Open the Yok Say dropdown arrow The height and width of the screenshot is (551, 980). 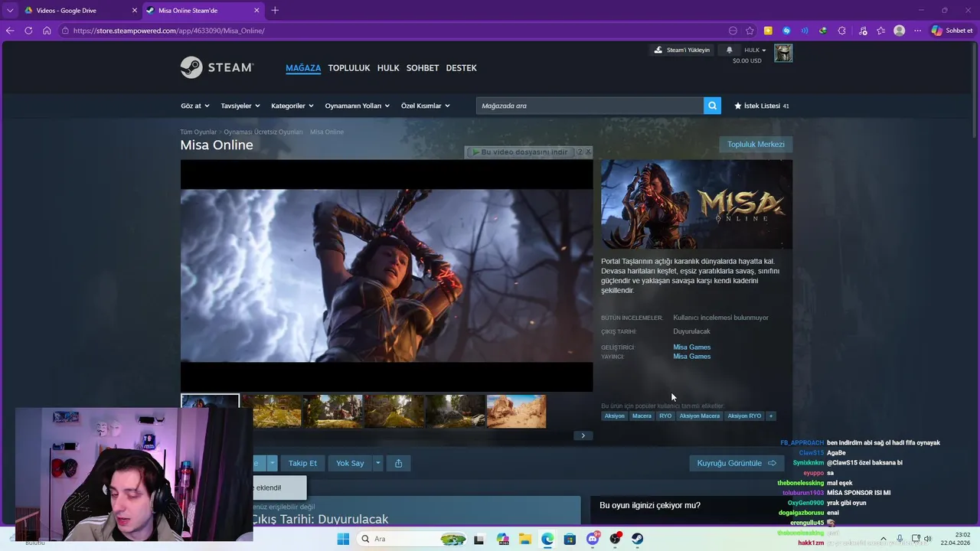point(377,463)
